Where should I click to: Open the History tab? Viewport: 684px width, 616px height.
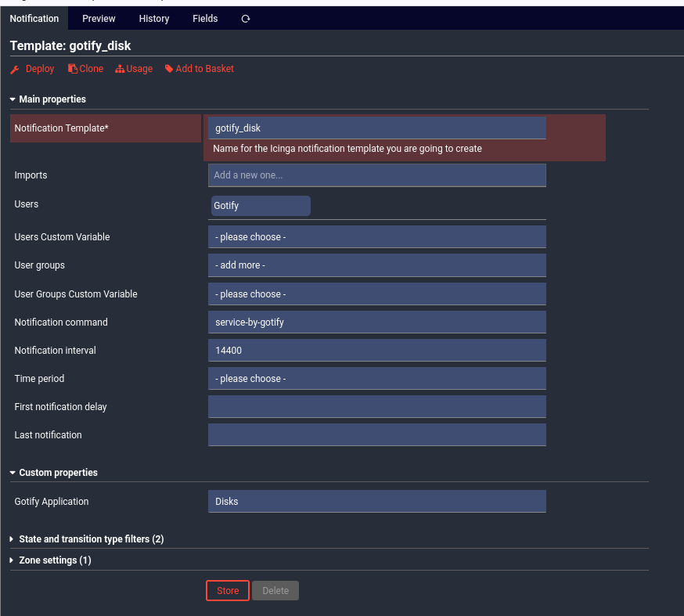pyautogui.click(x=154, y=19)
